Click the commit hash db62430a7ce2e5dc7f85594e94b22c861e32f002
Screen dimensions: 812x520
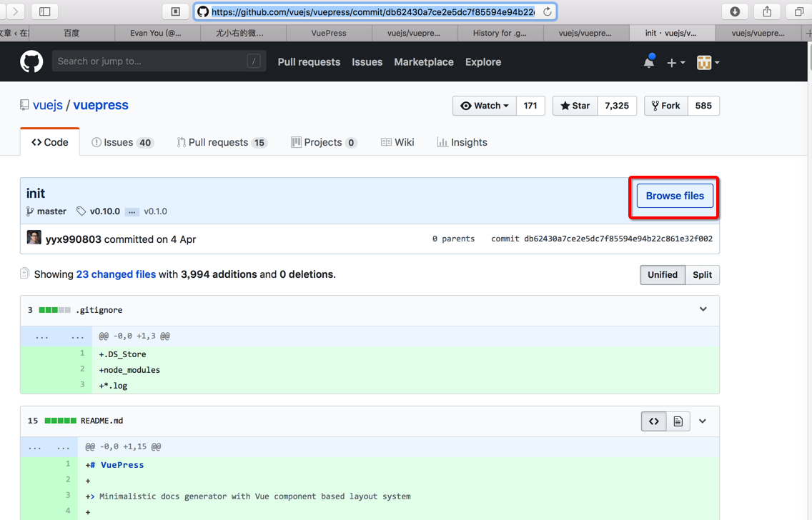(x=618, y=239)
